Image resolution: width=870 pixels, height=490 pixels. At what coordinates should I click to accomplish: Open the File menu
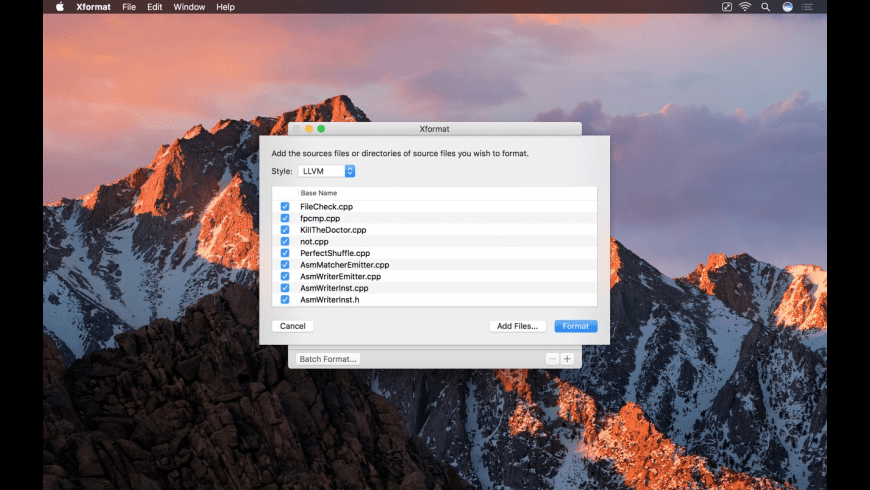[x=129, y=7]
